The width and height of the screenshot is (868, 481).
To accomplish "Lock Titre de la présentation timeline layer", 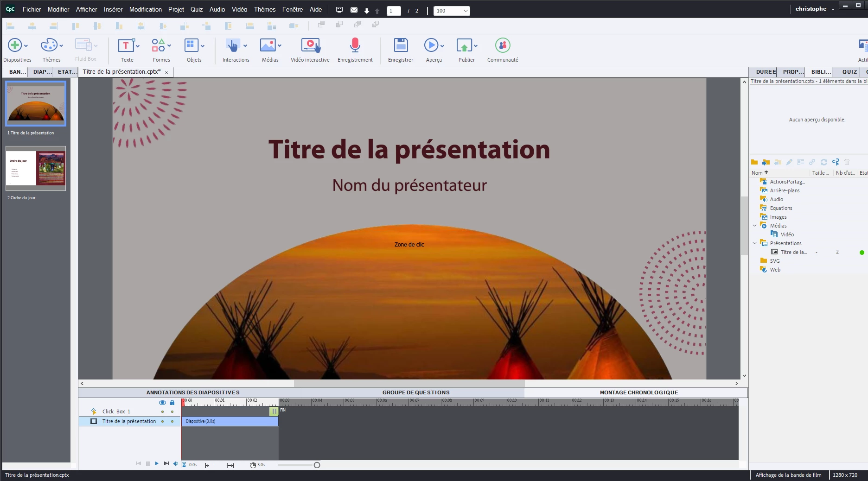I will tap(172, 421).
